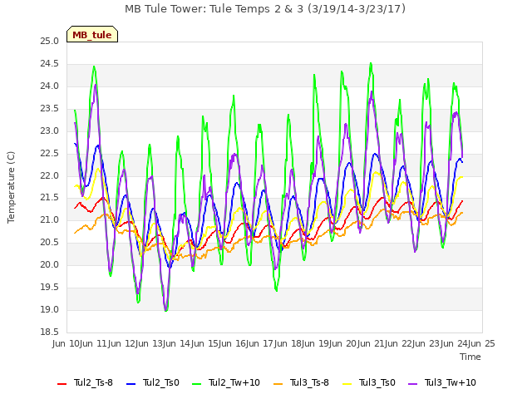Click the Jun 23 x-axis date label
Viewport: 532px width, 399px height.
click(x=426, y=343)
